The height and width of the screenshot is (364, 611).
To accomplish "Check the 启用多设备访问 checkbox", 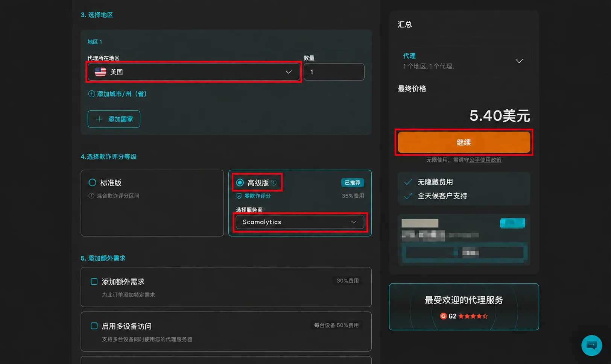I will [94, 326].
